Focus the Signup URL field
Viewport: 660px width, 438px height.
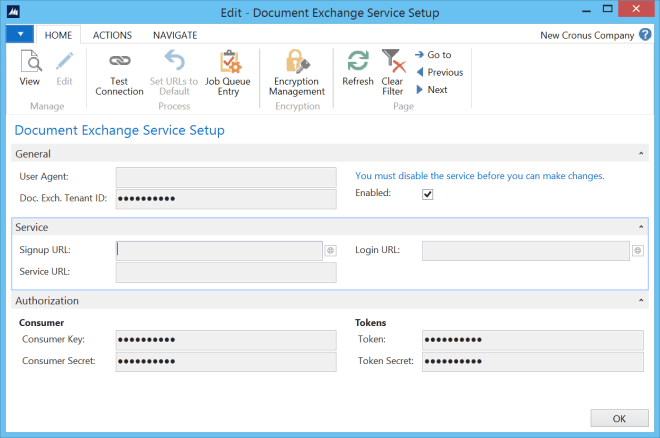pyautogui.click(x=219, y=251)
